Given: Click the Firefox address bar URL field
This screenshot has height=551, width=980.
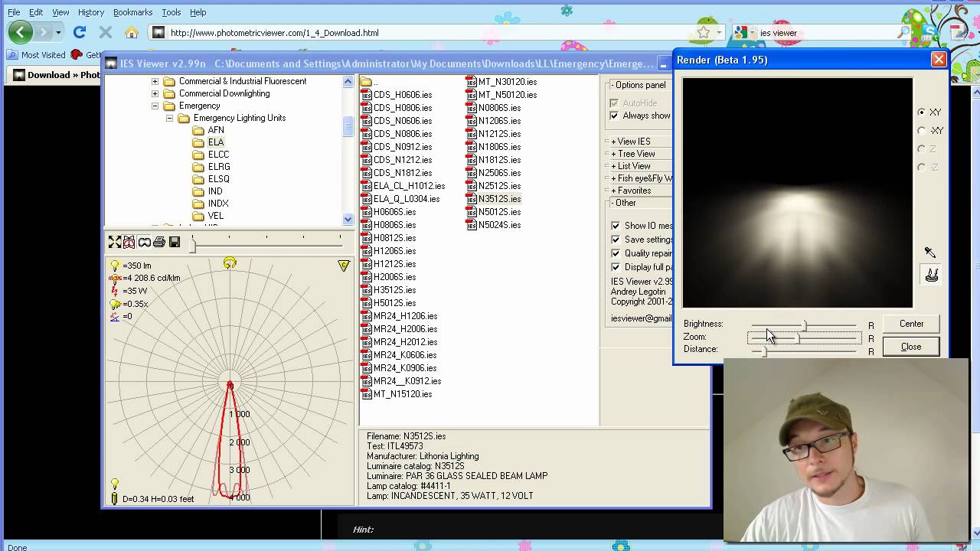Looking at the screenshot, I should tap(429, 33).
